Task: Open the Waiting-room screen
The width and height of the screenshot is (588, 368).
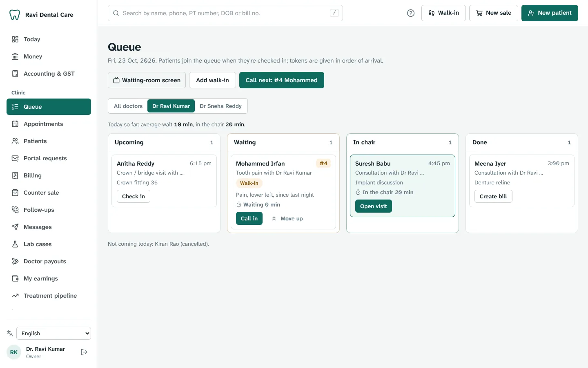Action: [147, 80]
